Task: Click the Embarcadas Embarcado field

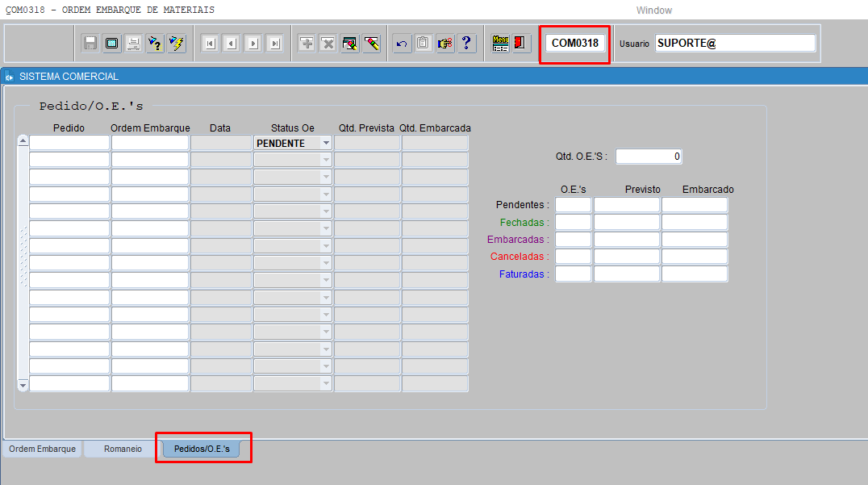Action: (695, 239)
